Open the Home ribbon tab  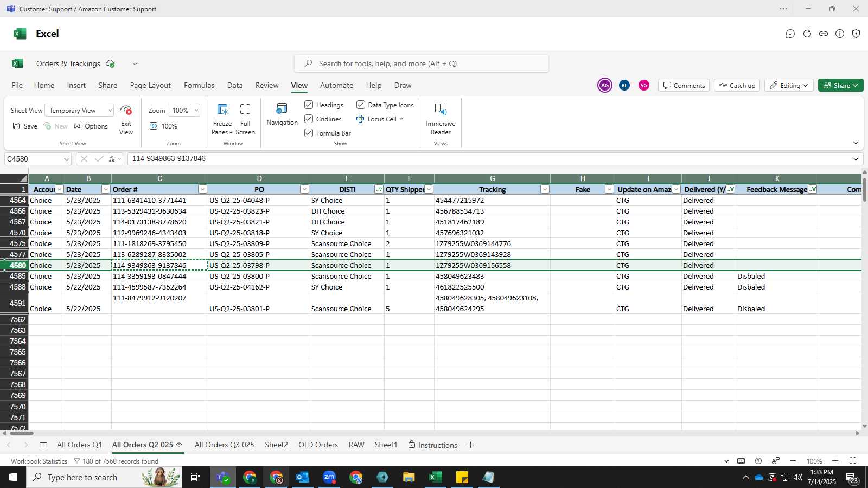click(44, 86)
